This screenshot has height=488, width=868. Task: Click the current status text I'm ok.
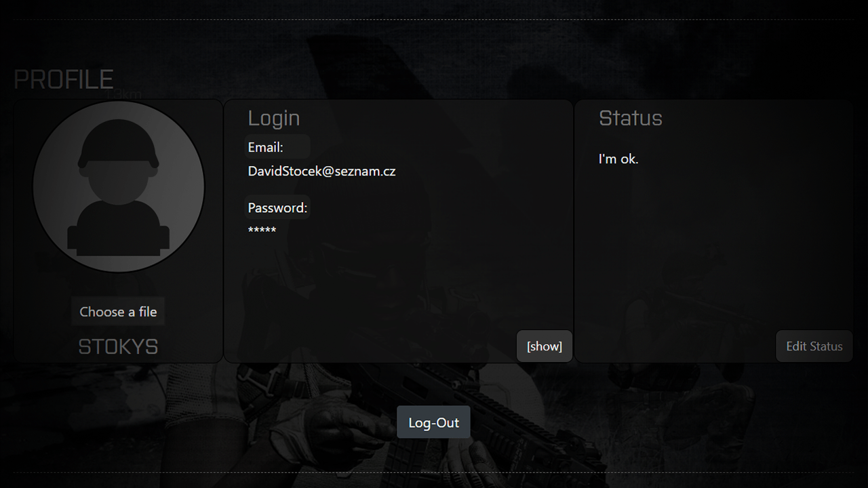click(x=618, y=159)
